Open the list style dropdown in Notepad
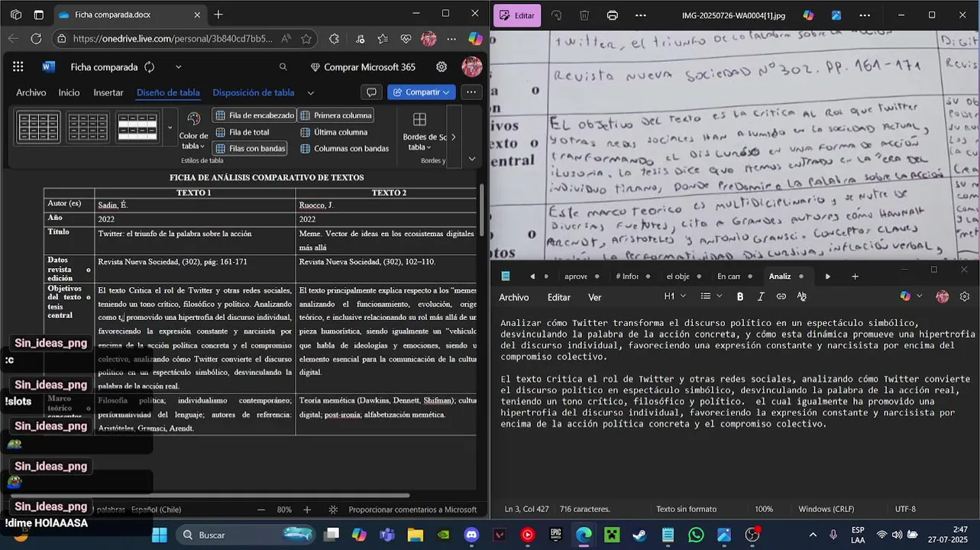The width and height of the screenshot is (980, 550). click(710, 296)
